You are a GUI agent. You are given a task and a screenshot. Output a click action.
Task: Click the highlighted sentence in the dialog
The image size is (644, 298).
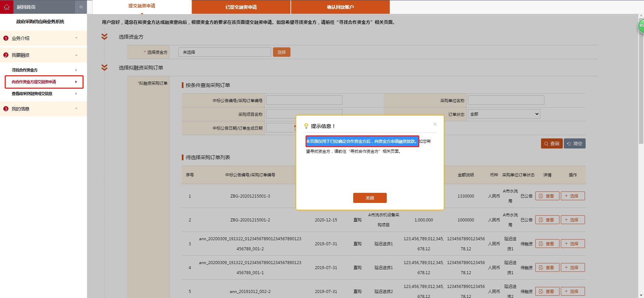362,141
